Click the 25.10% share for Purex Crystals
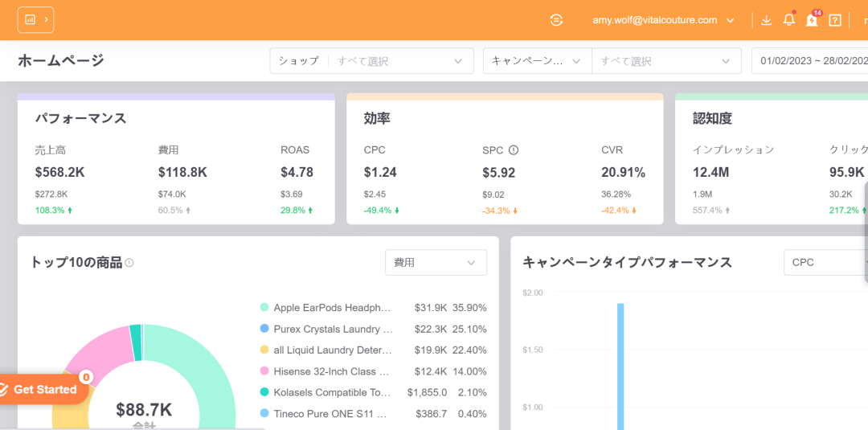This screenshot has height=430, width=868. click(x=469, y=329)
